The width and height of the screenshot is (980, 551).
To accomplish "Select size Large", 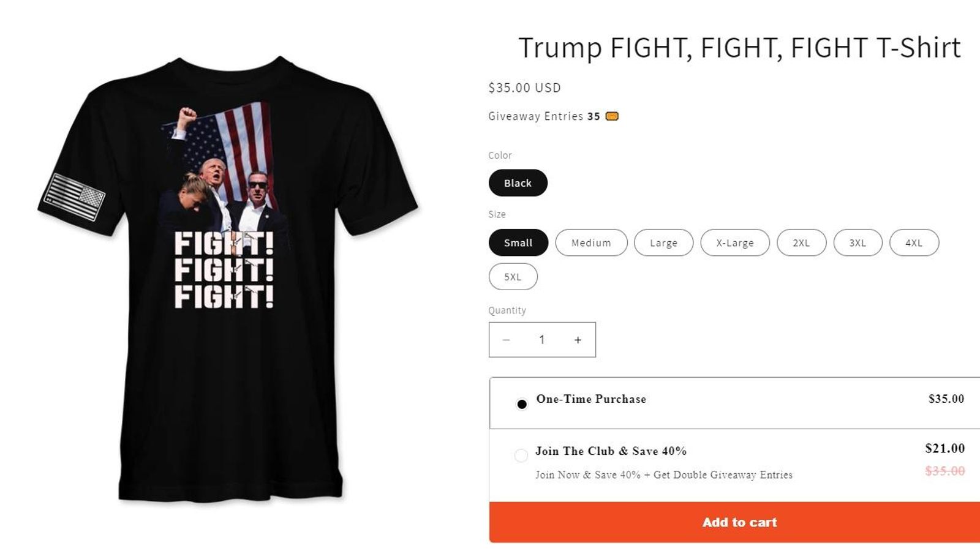I will point(663,242).
